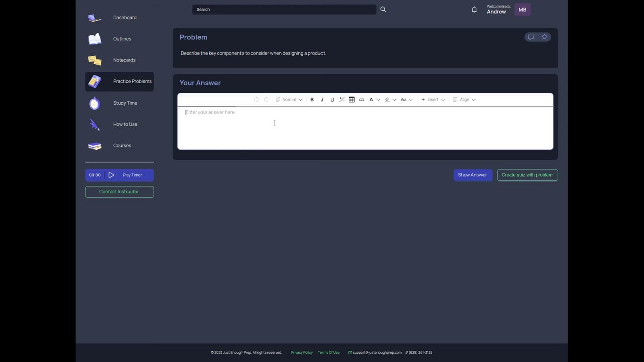Screen dimensions: 644x362
Task: Open Courses from the sidebar
Action: (119, 146)
